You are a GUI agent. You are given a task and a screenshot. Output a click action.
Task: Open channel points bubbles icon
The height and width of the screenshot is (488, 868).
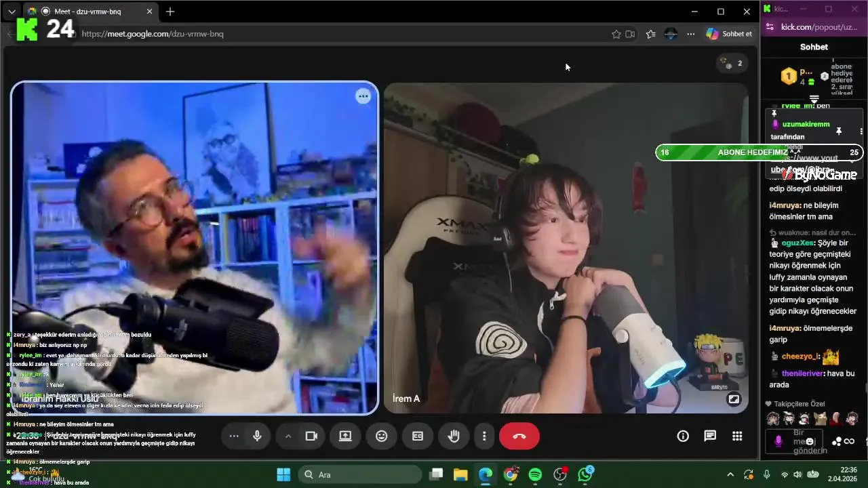[x=837, y=441]
